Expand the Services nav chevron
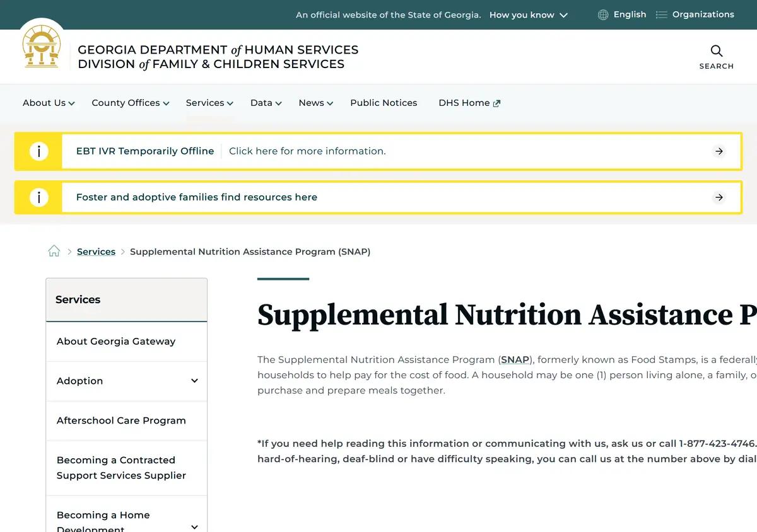The image size is (757, 532). (x=230, y=103)
